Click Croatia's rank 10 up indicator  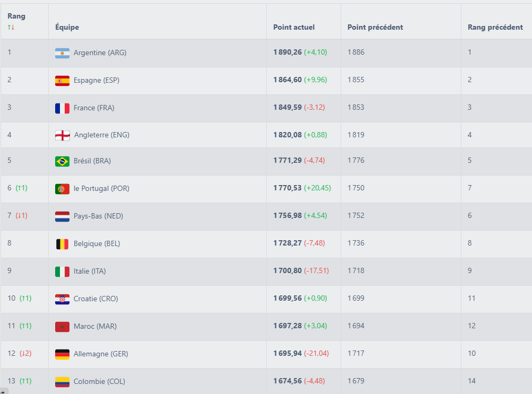pyautogui.click(x=25, y=298)
